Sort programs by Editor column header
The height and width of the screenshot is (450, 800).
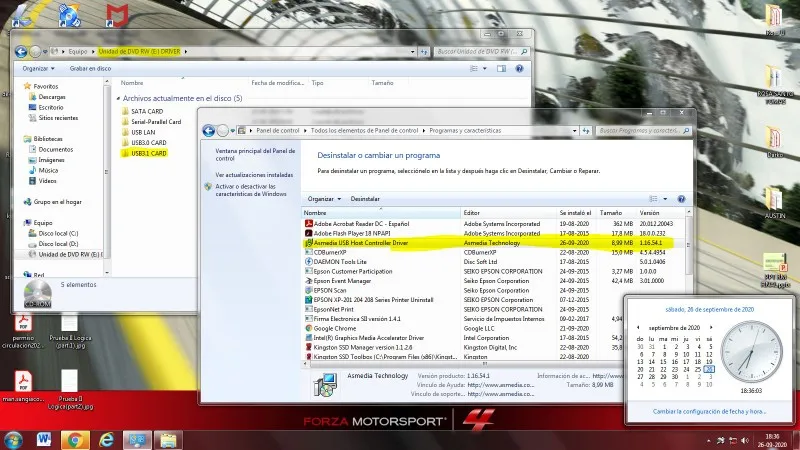508,213
